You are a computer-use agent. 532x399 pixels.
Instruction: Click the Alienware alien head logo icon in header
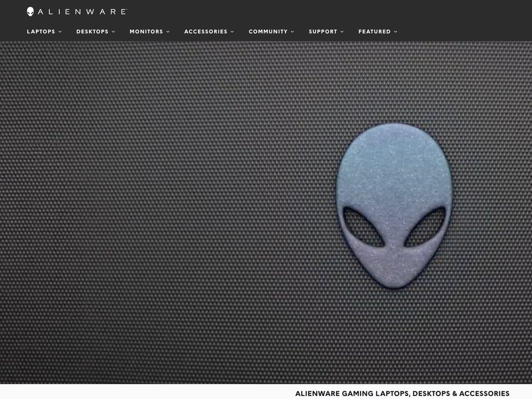click(30, 12)
